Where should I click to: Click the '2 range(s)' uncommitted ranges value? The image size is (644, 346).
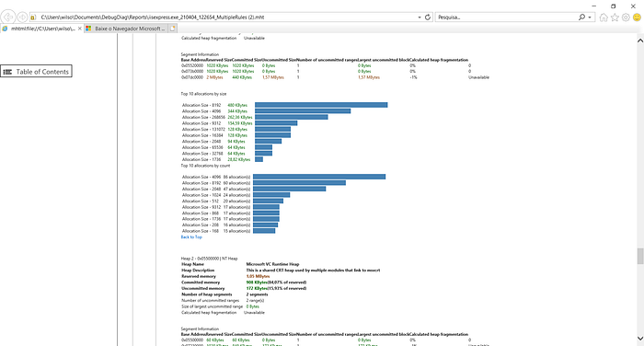click(255, 300)
